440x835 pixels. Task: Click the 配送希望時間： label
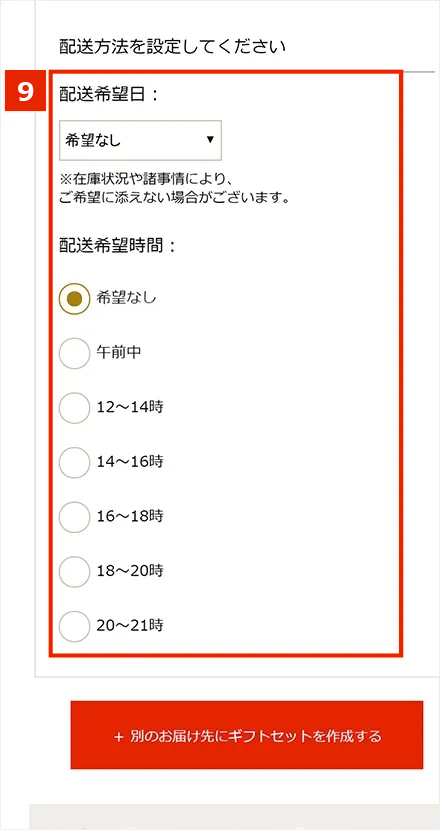(118, 246)
